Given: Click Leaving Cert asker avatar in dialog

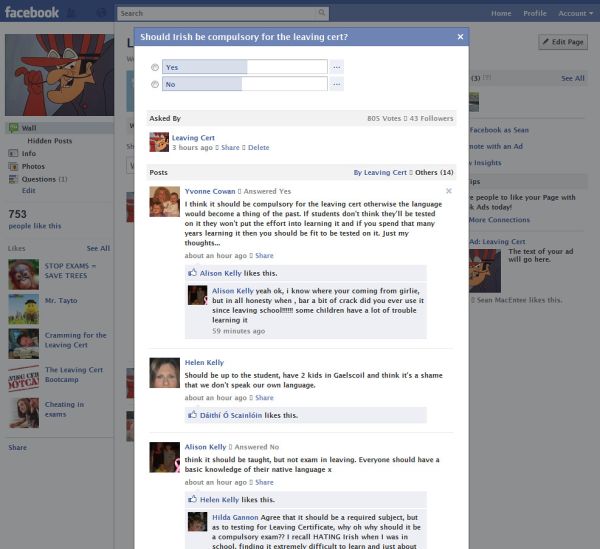Looking at the screenshot, I should pyautogui.click(x=159, y=142).
